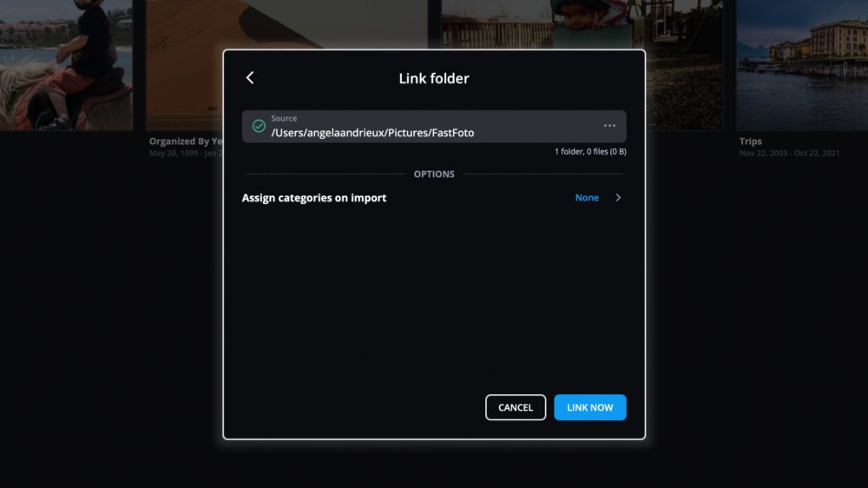Open the horse rider photo thumbnail

(x=66, y=65)
